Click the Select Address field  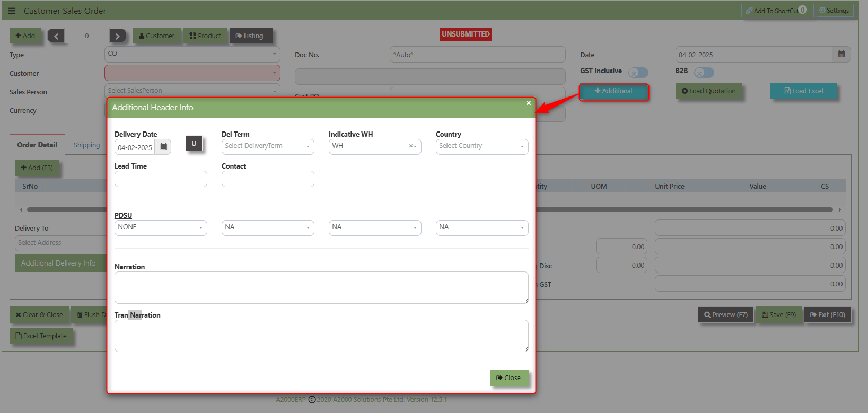pyautogui.click(x=60, y=243)
